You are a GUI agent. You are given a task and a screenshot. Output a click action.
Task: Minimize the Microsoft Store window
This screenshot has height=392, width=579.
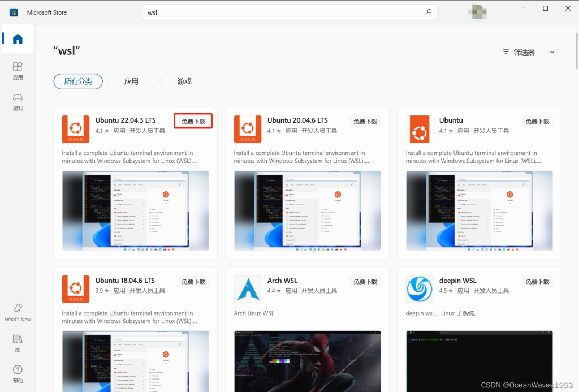(523, 8)
